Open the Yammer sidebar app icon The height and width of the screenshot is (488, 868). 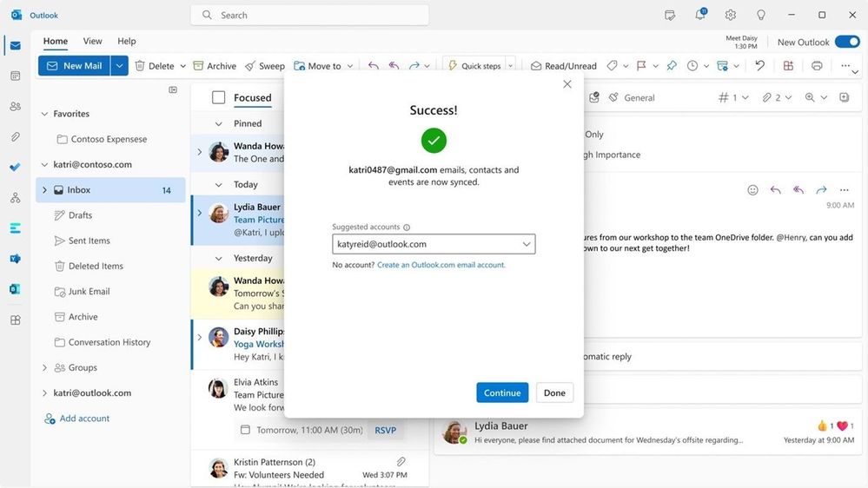(x=16, y=259)
